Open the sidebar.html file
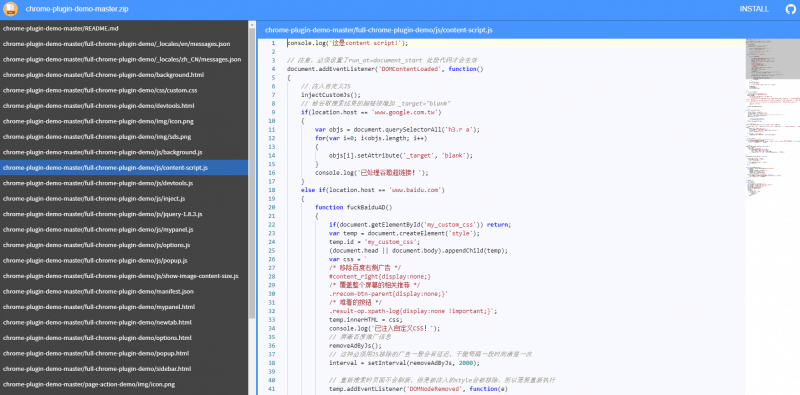Image resolution: width=800 pixels, height=395 pixels. pyautogui.click(x=124, y=368)
